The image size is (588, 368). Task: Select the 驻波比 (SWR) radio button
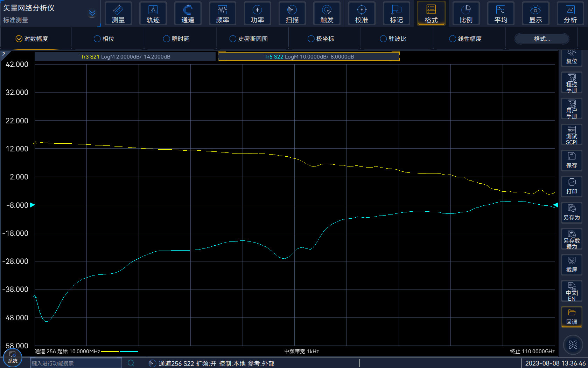pos(383,39)
